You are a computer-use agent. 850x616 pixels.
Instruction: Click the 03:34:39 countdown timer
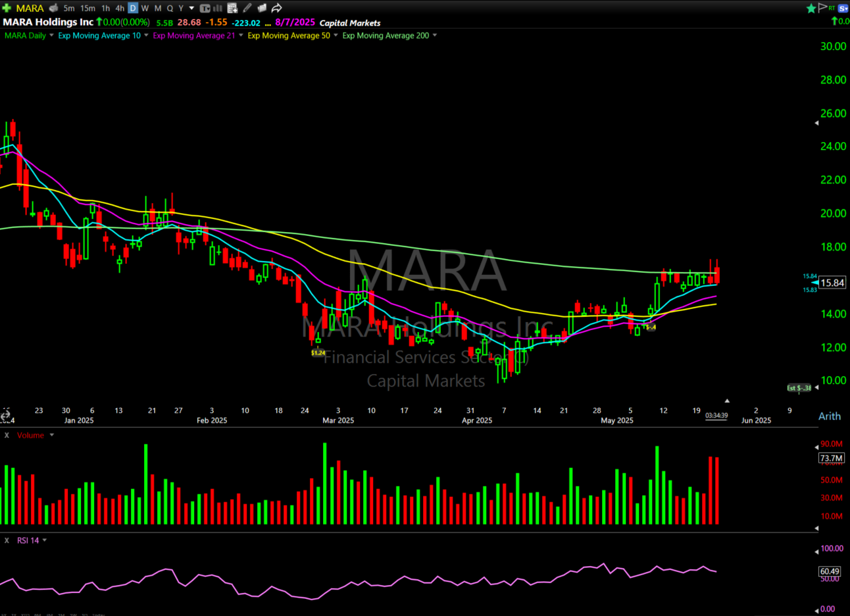pyautogui.click(x=716, y=415)
